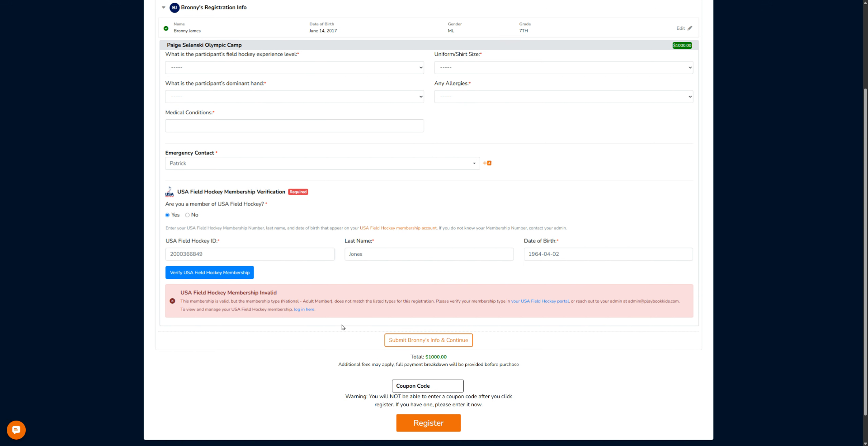868x446 pixels.
Task: Click the orange Register button
Action: coord(429,423)
